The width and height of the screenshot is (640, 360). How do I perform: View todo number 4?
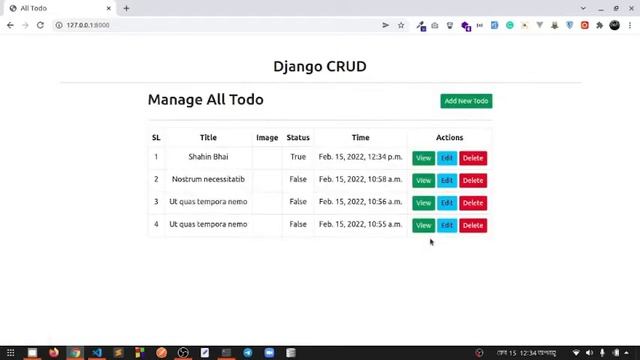click(x=423, y=225)
